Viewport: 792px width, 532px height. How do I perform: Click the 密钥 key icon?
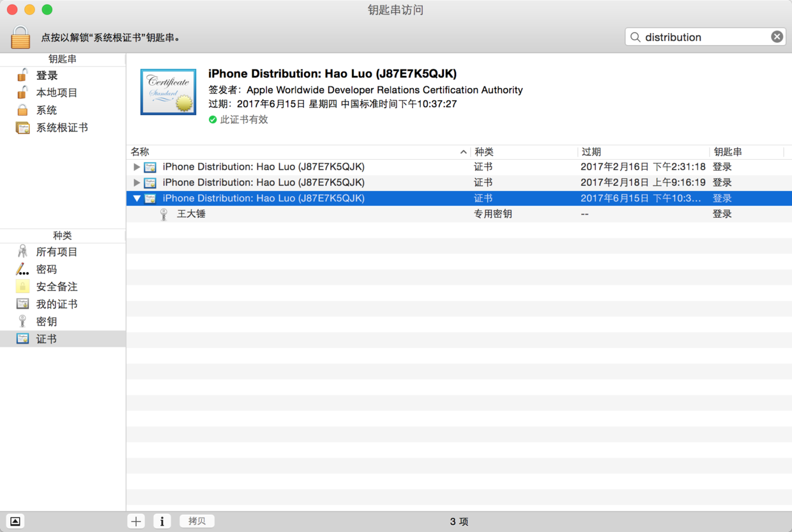tap(22, 321)
